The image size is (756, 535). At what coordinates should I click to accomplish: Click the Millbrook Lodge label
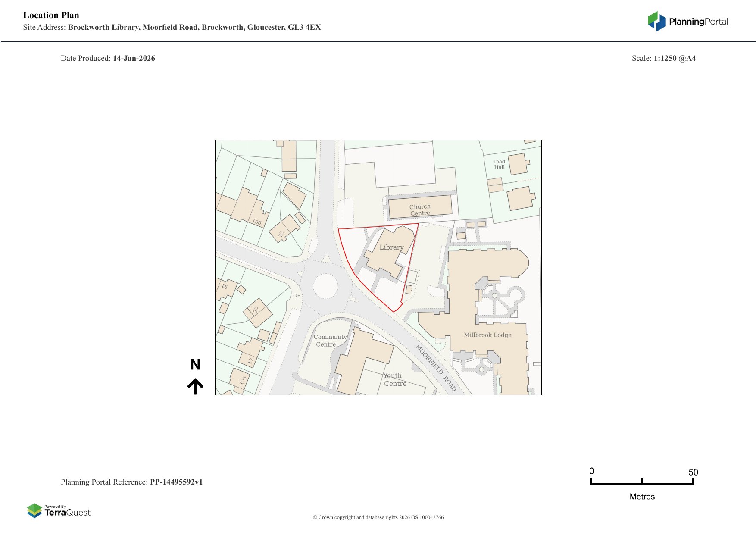pos(487,335)
